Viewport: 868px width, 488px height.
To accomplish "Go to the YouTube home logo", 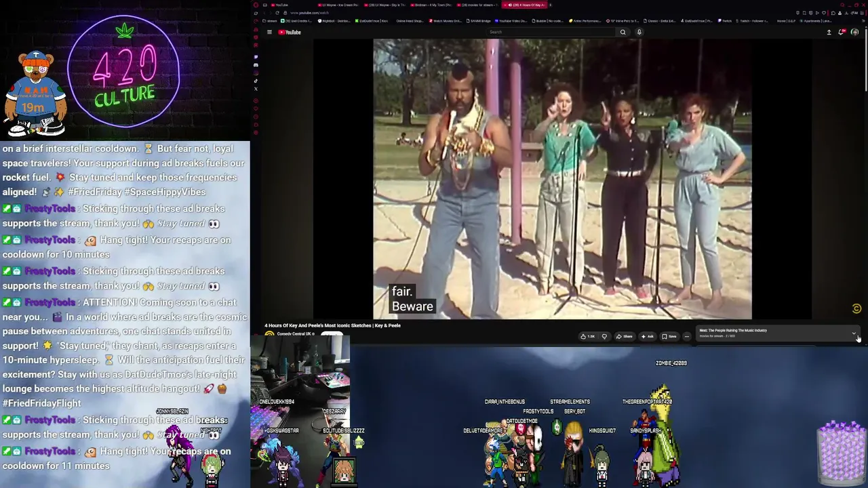I will pos(290,32).
